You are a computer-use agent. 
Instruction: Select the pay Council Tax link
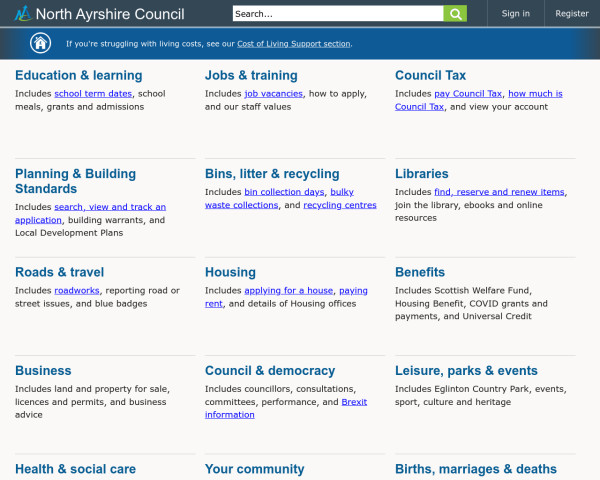pos(468,94)
